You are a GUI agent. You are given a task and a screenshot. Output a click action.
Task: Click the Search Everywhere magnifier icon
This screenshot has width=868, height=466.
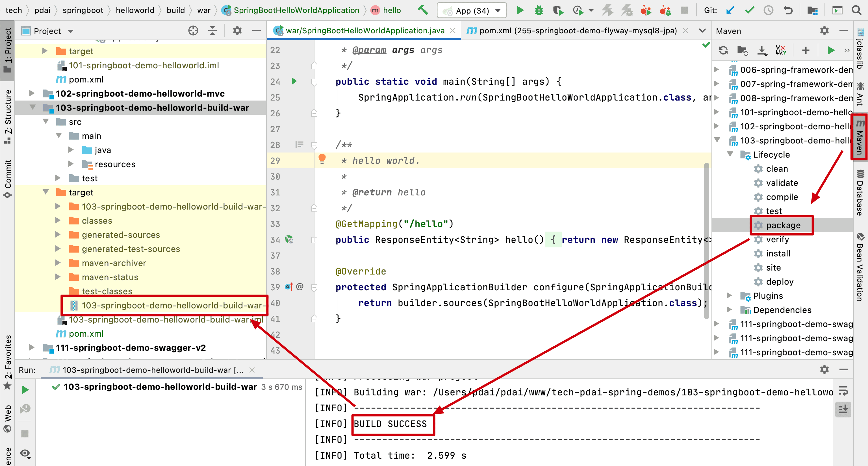[x=857, y=10]
